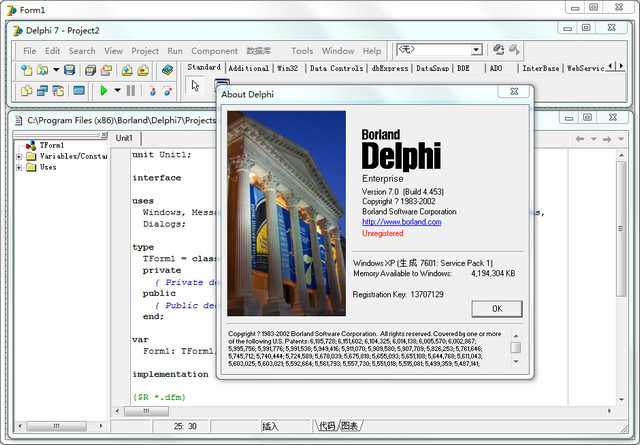Open the Help menu
The image size is (640, 445).
click(x=372, y=51)
